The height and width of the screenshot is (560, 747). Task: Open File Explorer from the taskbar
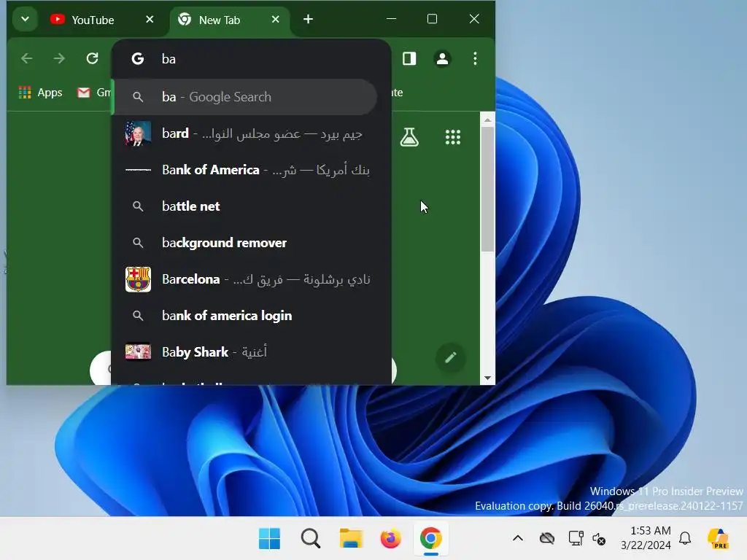(x=351, y=539)
